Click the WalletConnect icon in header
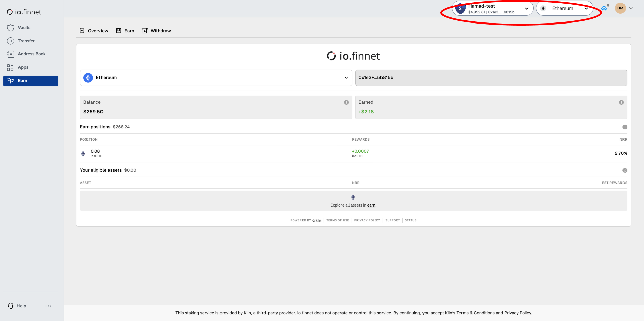 coord(604,8)
